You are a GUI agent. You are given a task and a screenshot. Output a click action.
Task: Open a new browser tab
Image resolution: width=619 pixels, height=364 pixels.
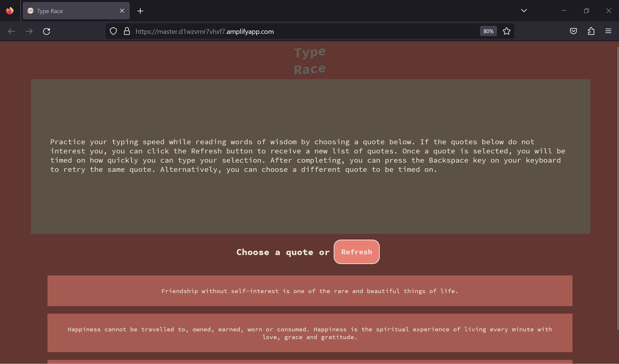[140, 11]
